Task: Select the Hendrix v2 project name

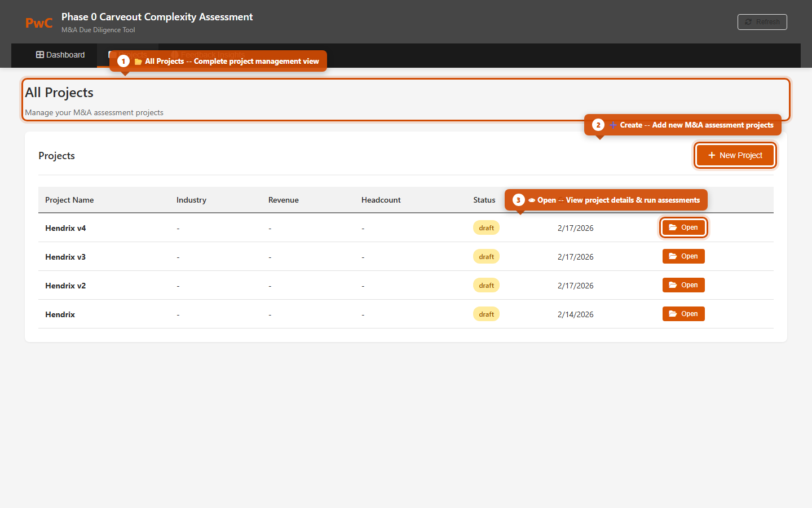Action: tap(65, 286)
